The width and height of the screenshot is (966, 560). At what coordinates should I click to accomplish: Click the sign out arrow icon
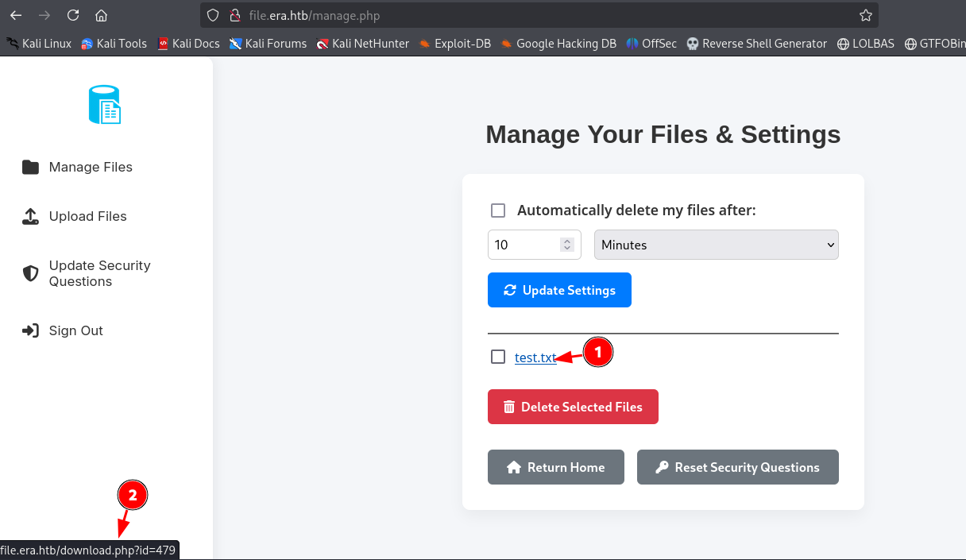[x=30, y=330]
